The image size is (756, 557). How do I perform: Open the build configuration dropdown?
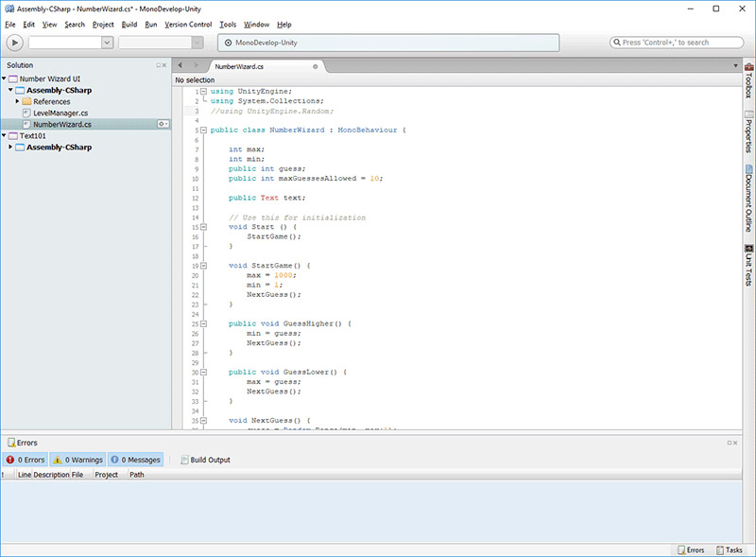point(71,43)
